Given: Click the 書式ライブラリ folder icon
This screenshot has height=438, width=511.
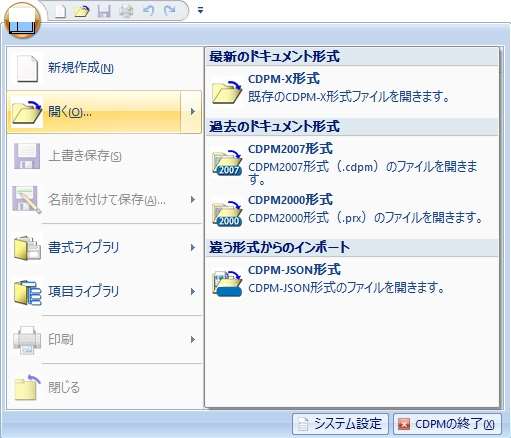Looking at the screenshot, I should click(27, 248).
